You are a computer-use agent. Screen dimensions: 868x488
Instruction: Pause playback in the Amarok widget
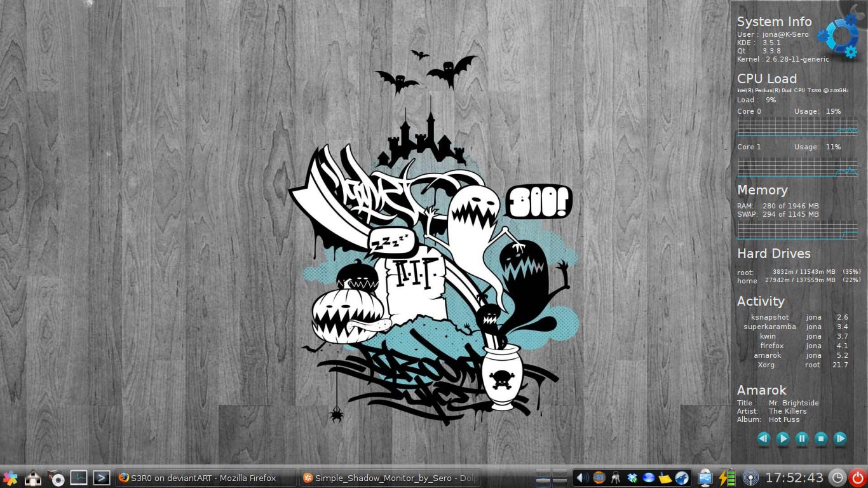pos(802,438)
